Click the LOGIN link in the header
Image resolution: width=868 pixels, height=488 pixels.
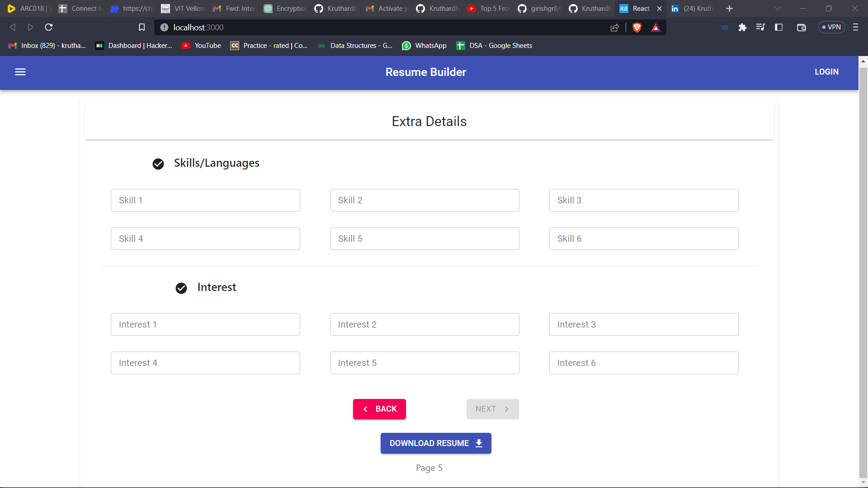(x=826, y=72)
